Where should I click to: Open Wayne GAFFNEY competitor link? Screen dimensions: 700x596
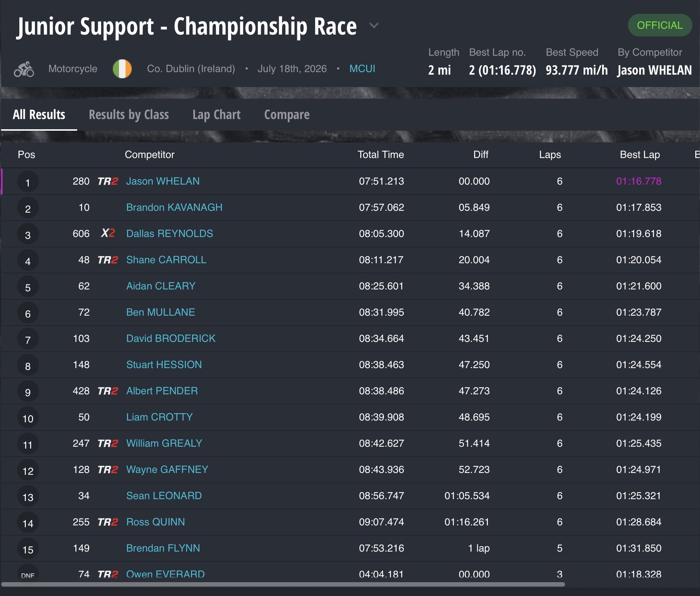[167, 470]
